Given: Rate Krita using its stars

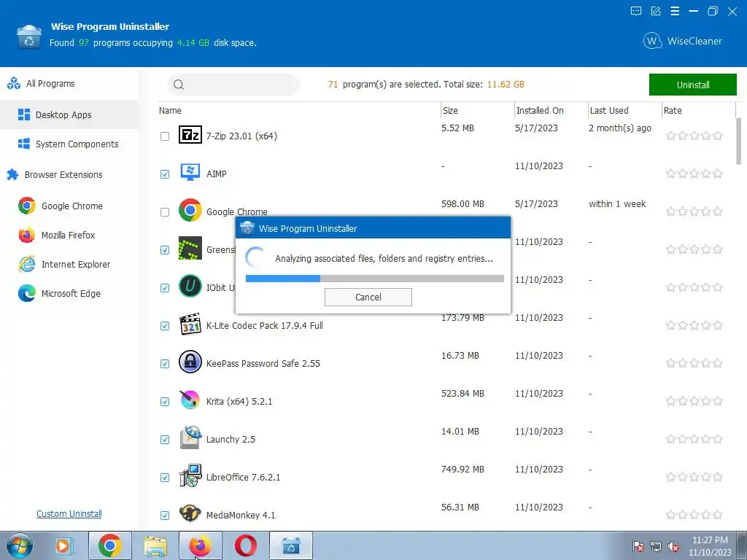Looking at the screenshot, I should 694,402.
